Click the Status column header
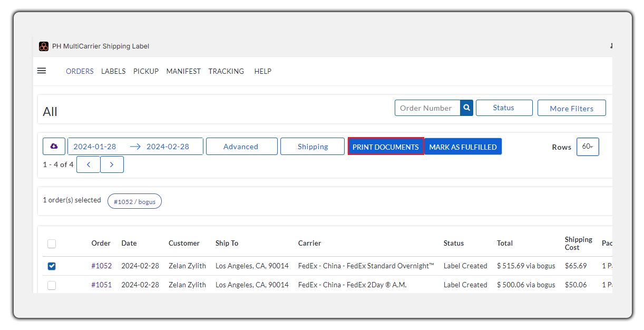The width and height of the screenshot is (644, 330). [x=454, y=243]
